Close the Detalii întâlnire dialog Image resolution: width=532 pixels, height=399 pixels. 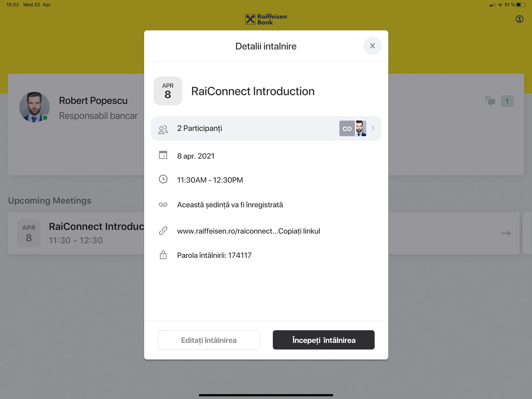pyautogui.click(x=372, y=46)
